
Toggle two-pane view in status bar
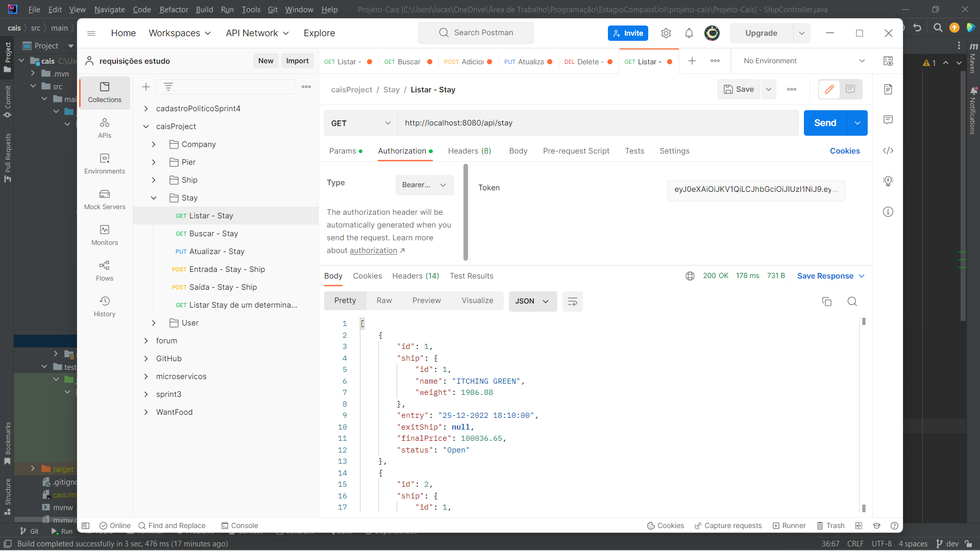[x=859, y=525]
